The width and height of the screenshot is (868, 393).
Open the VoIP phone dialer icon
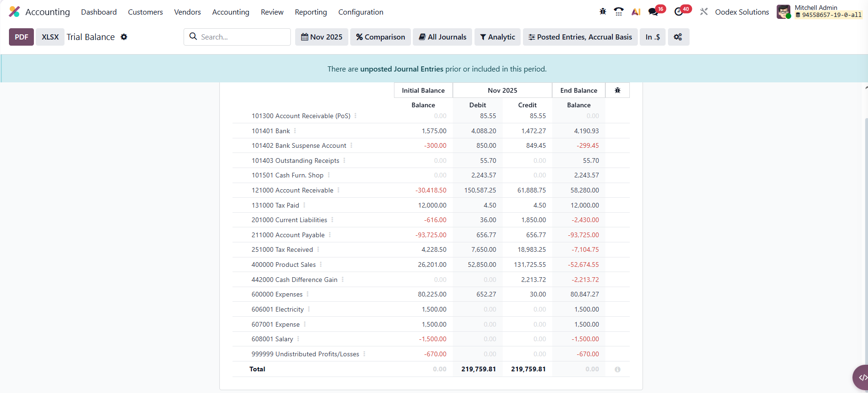point(619,12)
